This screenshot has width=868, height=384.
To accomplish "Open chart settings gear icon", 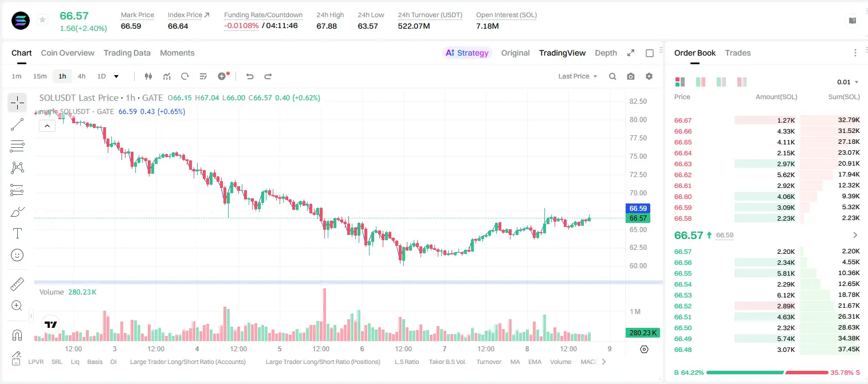I will [649, 76].
